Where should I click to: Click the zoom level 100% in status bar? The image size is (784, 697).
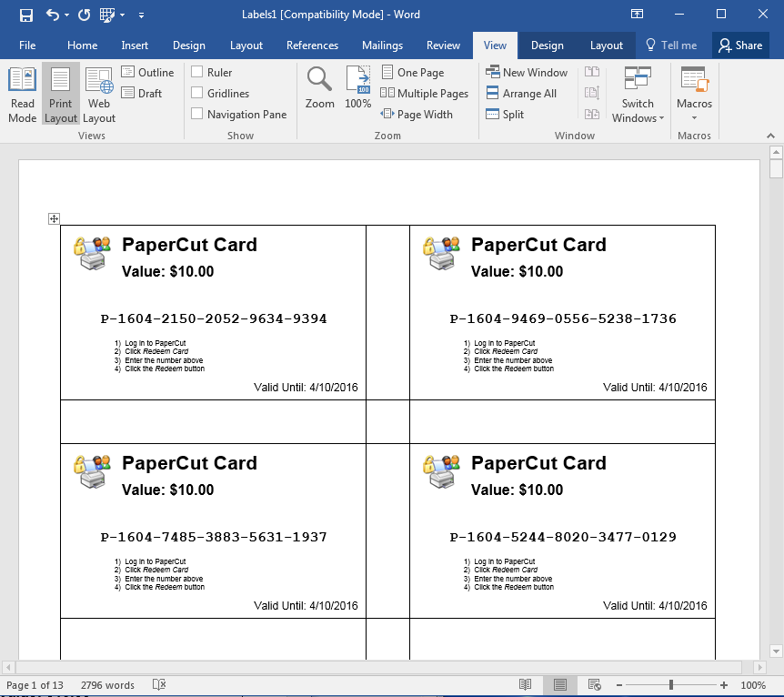pyautogui.click(x=753, y=685)
